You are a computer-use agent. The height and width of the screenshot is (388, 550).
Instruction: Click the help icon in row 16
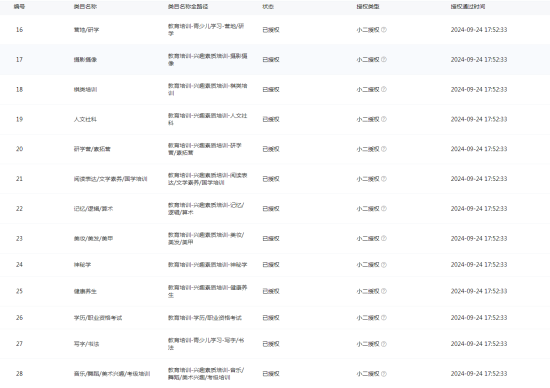point(384,30)
